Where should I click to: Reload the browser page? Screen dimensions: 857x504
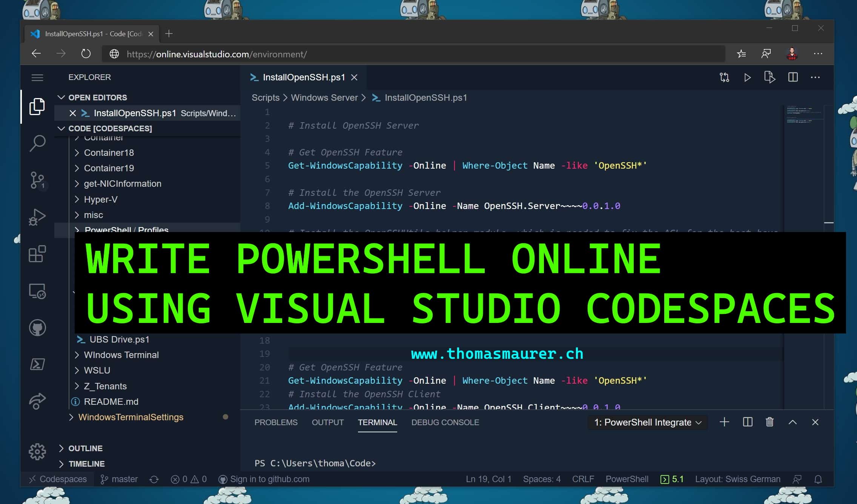click(86, 54)
